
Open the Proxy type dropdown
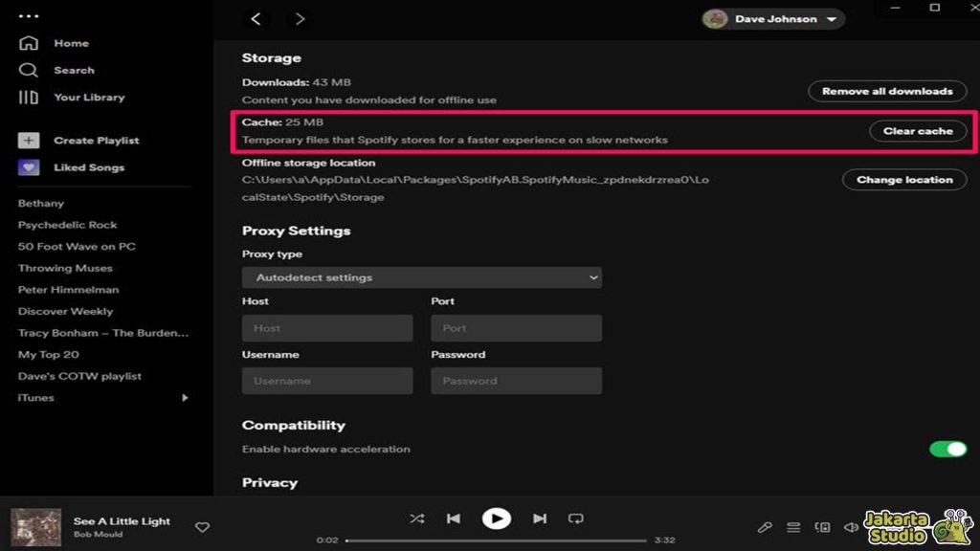coord(422,277)
